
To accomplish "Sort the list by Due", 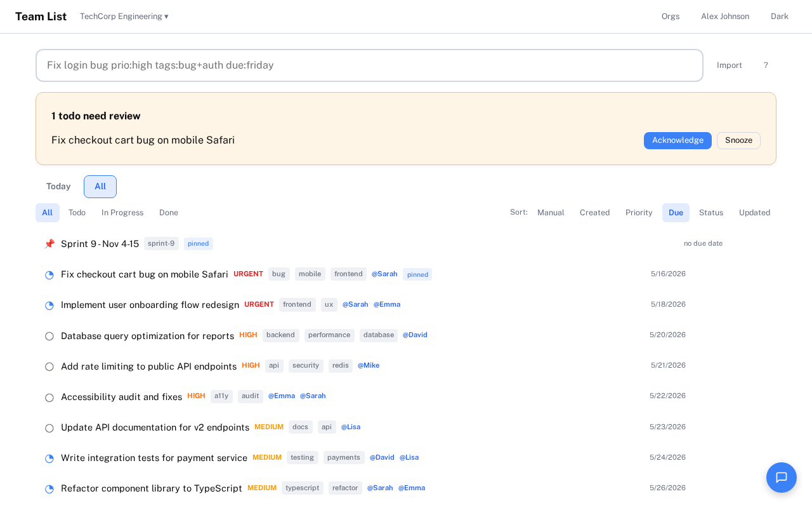I will coord(676,213).
